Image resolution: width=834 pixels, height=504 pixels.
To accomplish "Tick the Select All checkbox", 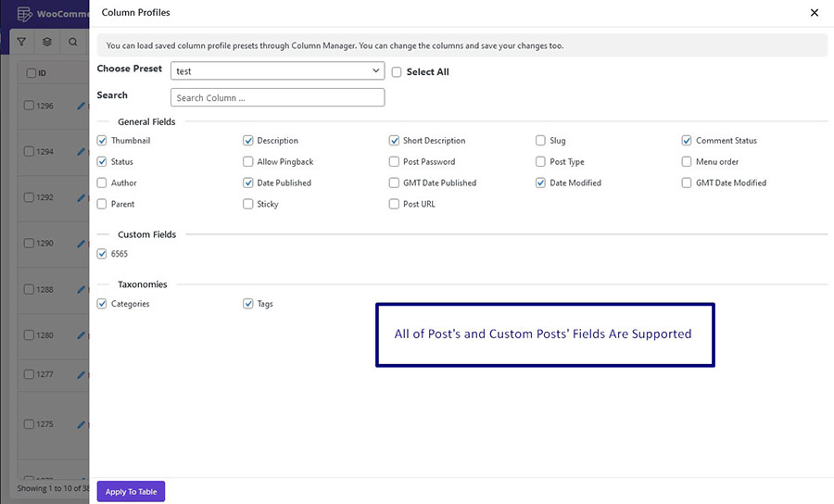I will click(x=397, y=71).
